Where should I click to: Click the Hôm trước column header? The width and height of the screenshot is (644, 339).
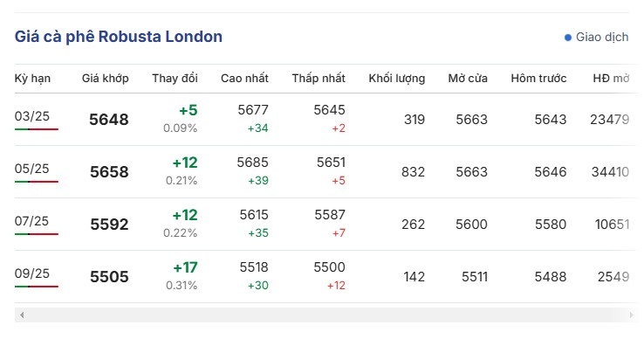[539, 79]
